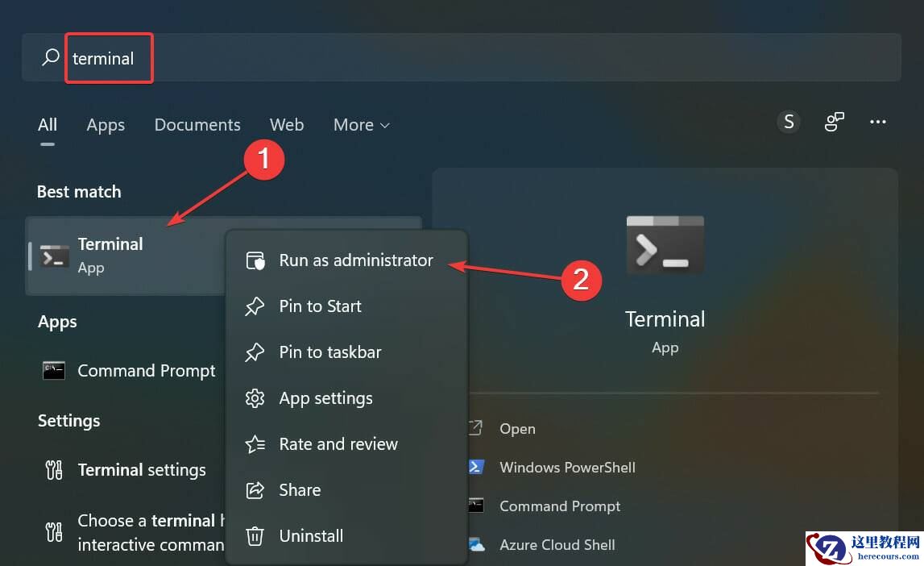Open Terminal settings under Settings section

click(x=142, y=469)
